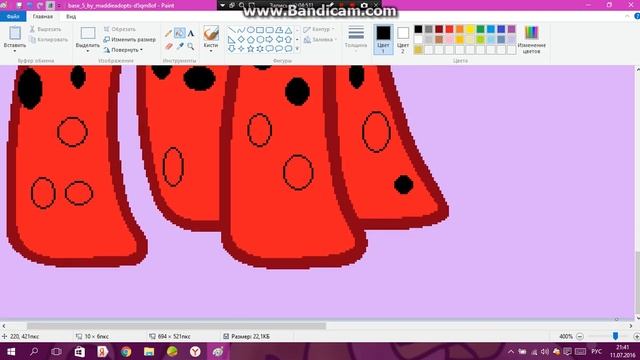Click the Paste clipboard icon
The width and height of the screenshot is (640, 360).
tap(15, 33)
